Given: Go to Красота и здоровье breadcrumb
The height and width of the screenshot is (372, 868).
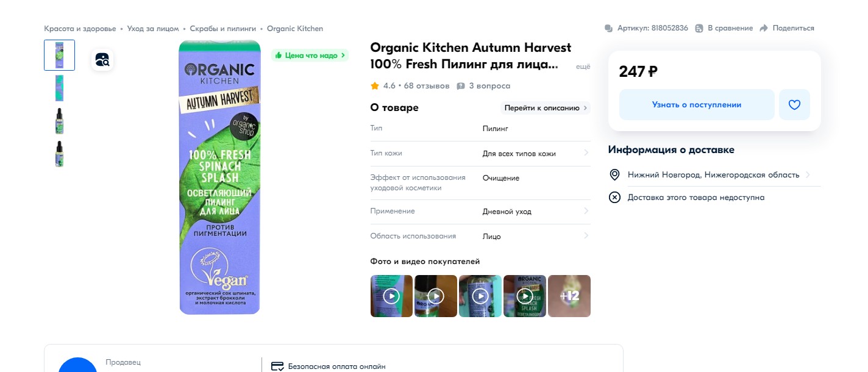Looking at the screenshot, I should click(x=80, y=29).
